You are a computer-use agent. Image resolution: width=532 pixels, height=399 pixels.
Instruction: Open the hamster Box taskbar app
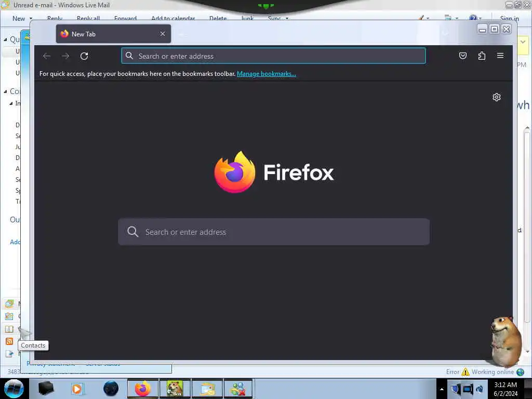[x=175, y=389]
